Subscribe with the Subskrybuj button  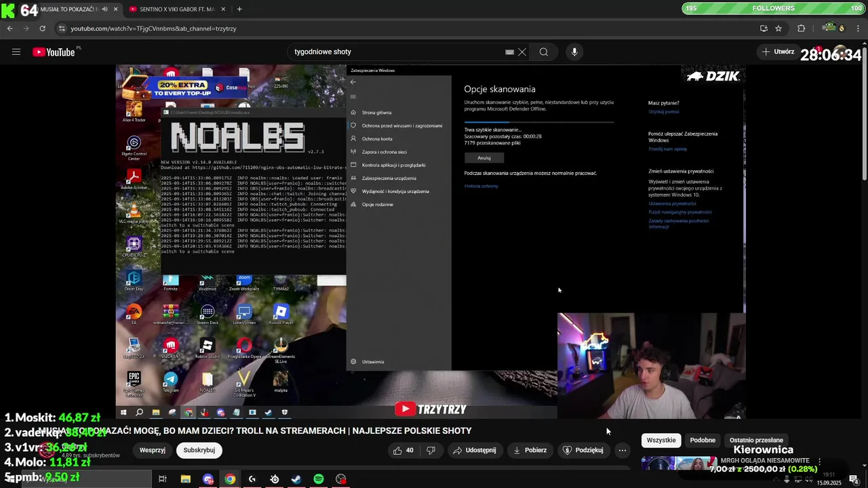199,450
